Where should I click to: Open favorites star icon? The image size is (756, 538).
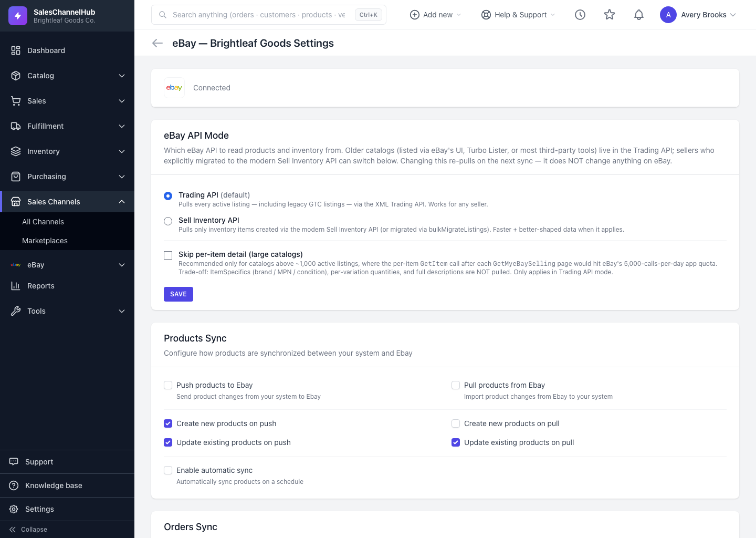(610, 15)
